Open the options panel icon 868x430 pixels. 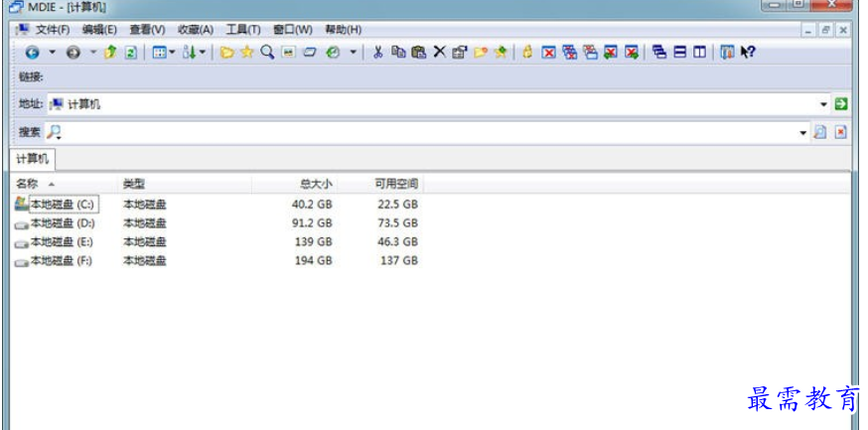pyautogui.click(x=727, y=53)
